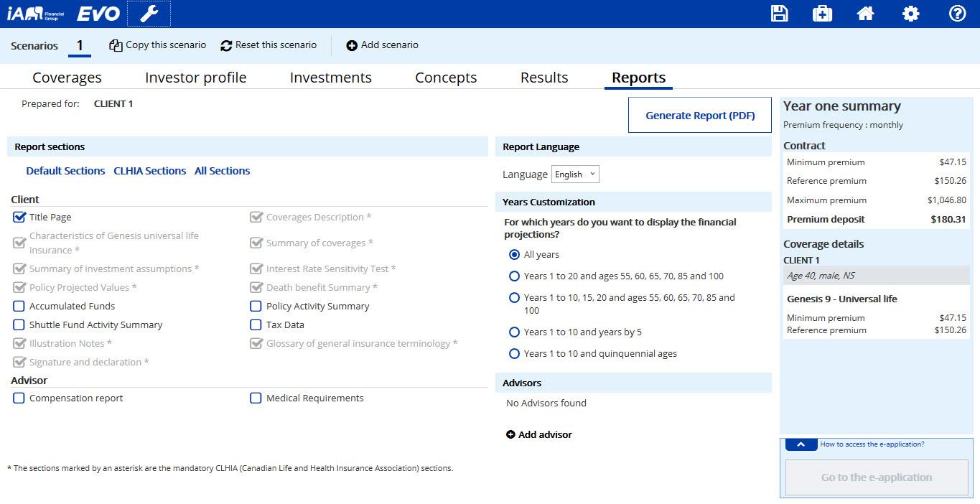Click the wrench tools icon
The height and width of the screenshot is (504, 980).
(149, 14)
